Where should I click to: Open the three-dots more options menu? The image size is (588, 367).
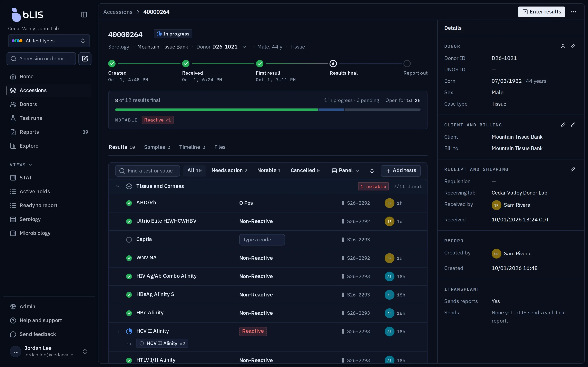pyautogui.click(x=574, y=12)
